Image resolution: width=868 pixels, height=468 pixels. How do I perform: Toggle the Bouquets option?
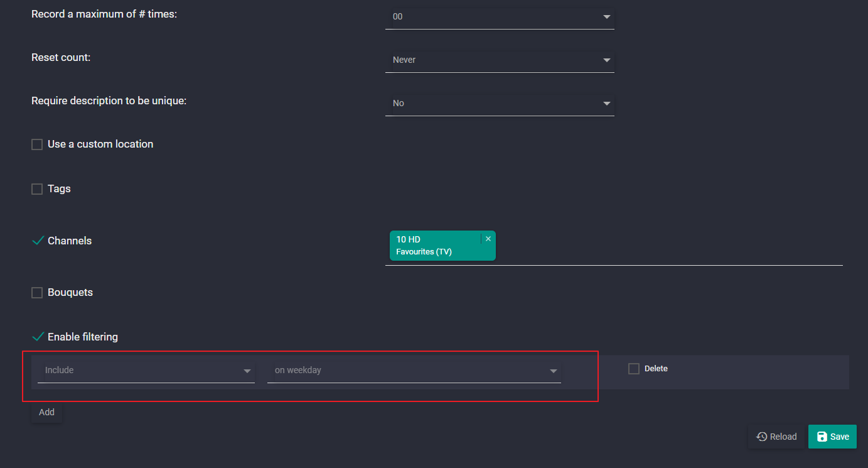click(36, 292)
